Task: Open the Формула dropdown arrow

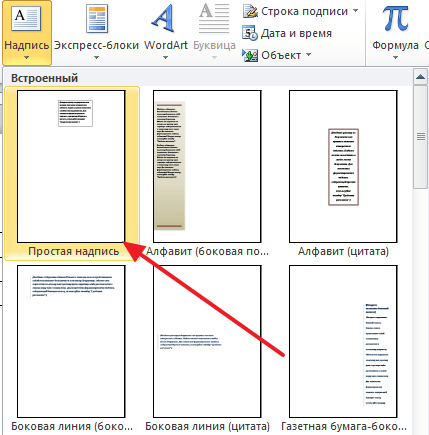Action: coord(395,58)
